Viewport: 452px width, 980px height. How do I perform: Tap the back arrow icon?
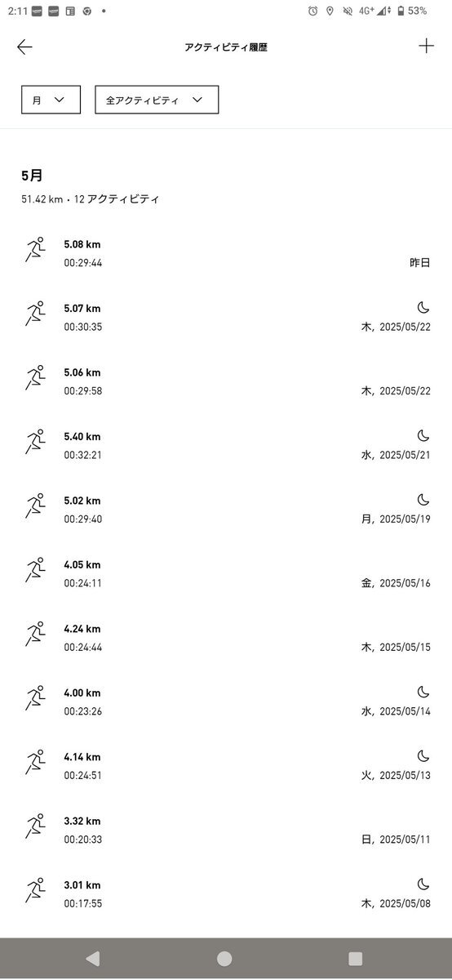(24, 47)
